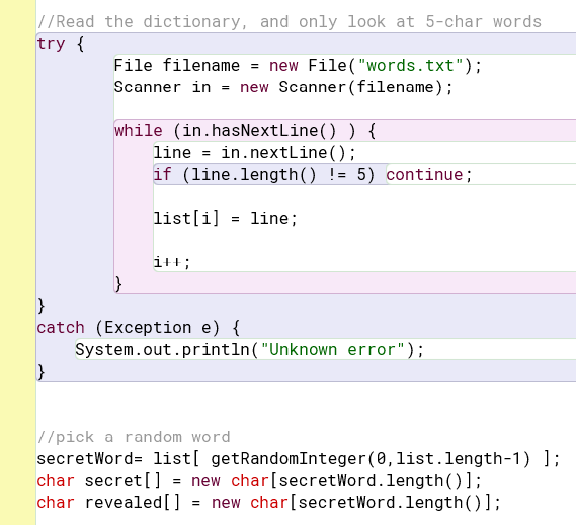
Task: Click the 'if' keyword of length check
Action: (x=162, y=175)
